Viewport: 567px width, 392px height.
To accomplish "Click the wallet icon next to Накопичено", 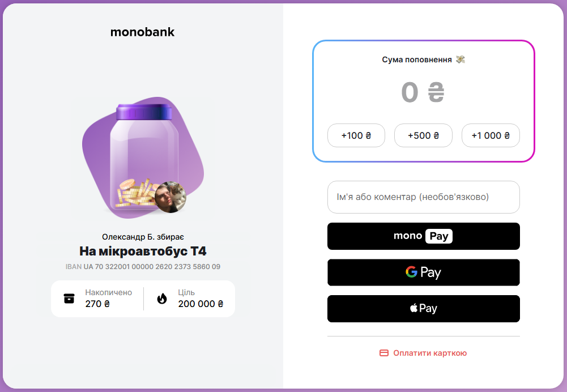I will pyautogui.click(x=70, y=298).
